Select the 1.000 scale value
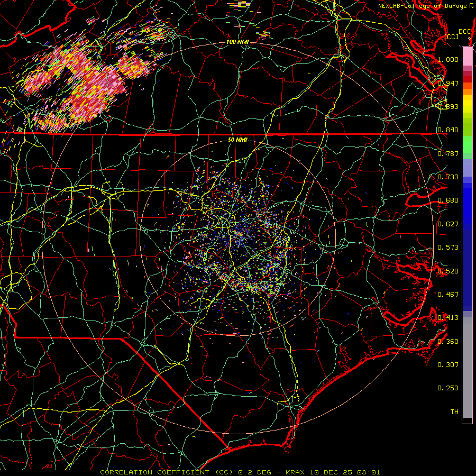476x476 pixels. (x=448, y=59)
